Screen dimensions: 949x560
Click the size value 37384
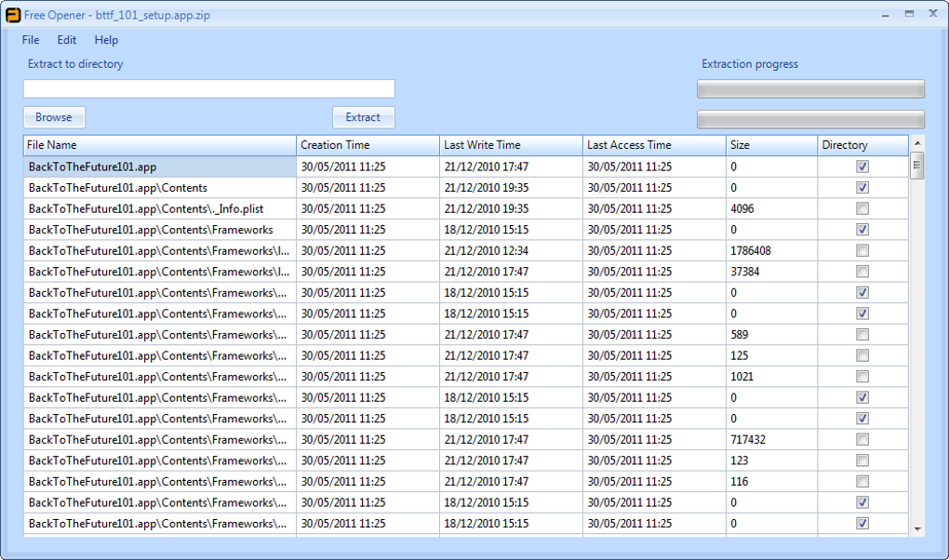[x=744, y=272]
